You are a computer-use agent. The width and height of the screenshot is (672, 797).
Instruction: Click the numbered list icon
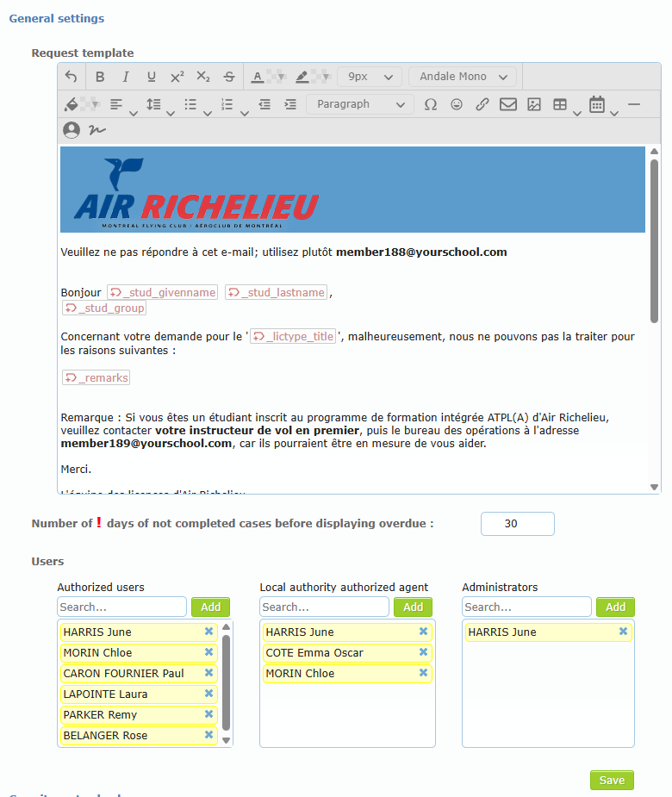[227, 104]
